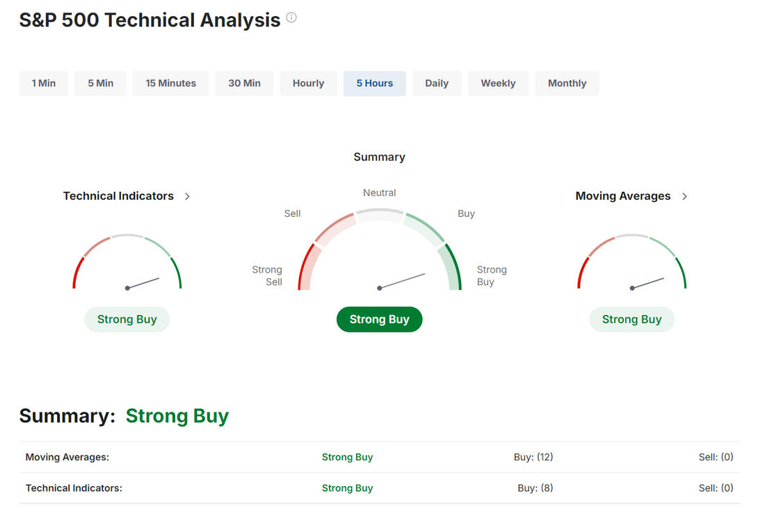Choose the Monthly timeframe tab
The image size is (765, 532).
click(567, 83)
